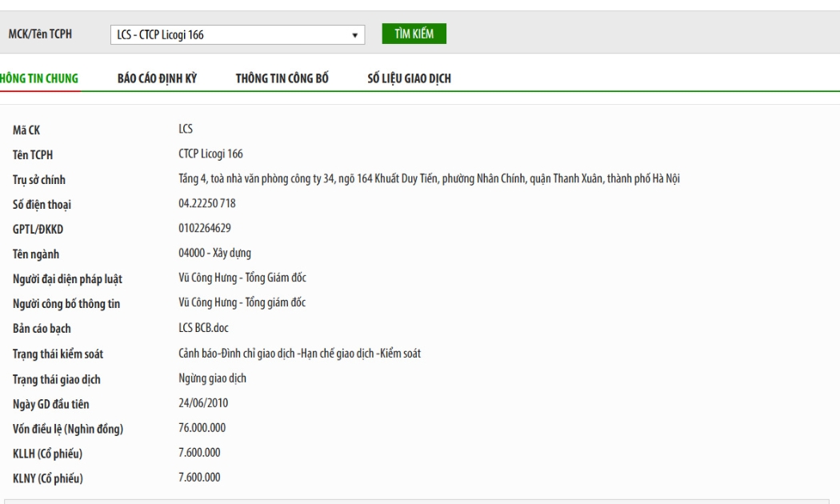Click the head office address text
This screenshot has width=840, height=504.
point(429,179)
